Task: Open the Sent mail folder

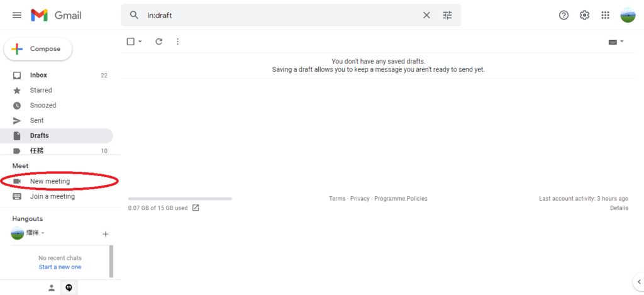Action: click(37, 121)
